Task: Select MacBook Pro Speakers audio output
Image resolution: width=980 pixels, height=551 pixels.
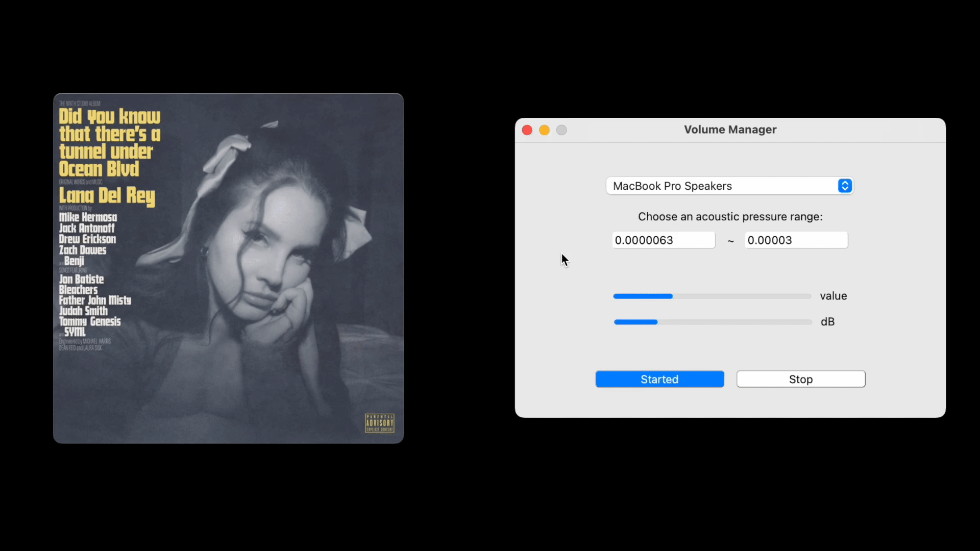Action: [729, 186]
